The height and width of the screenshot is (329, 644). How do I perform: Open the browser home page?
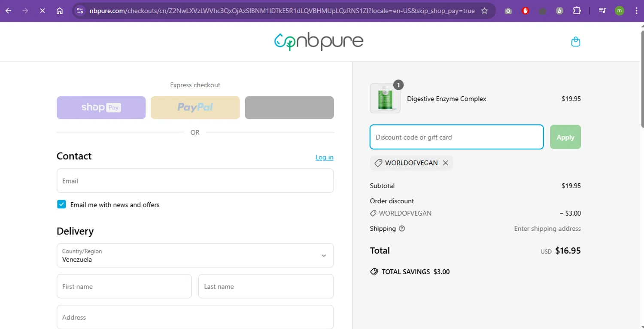click(x=60, y=11)
